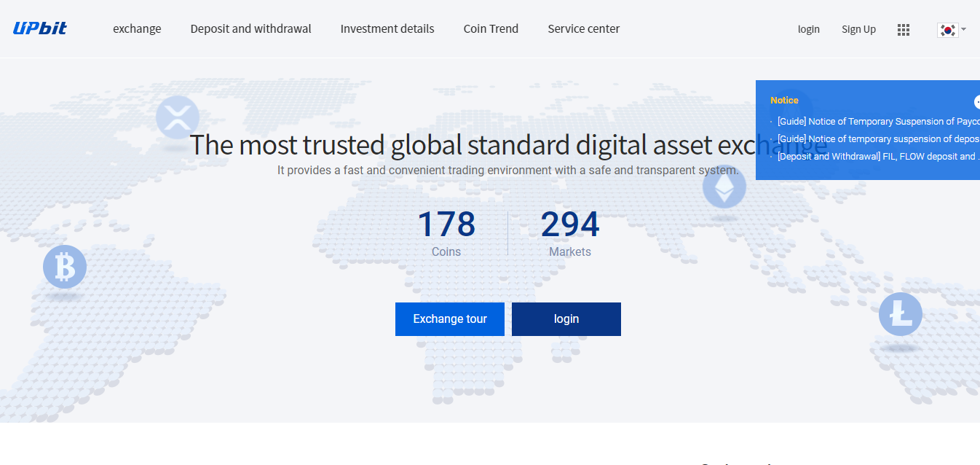
Task: Click the Litecoin coin icon
Action: (x=900, y=314)
